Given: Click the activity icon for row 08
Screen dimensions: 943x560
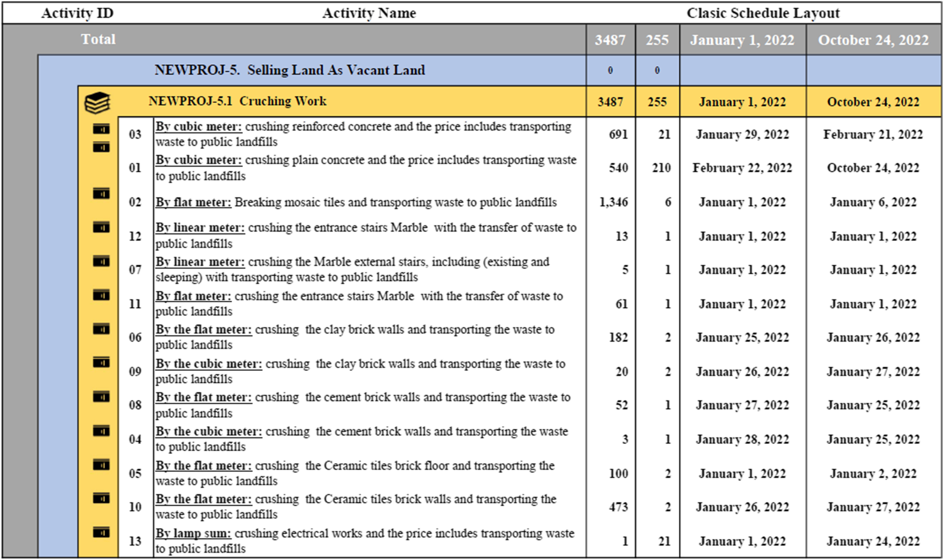Looking at the screenshot, I should coord(101,397).
